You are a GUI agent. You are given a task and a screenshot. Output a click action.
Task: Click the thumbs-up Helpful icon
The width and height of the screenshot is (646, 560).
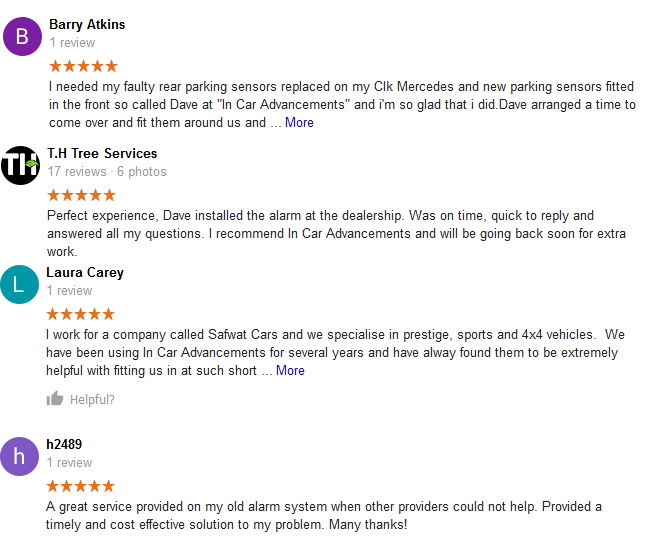coord(55,398)
